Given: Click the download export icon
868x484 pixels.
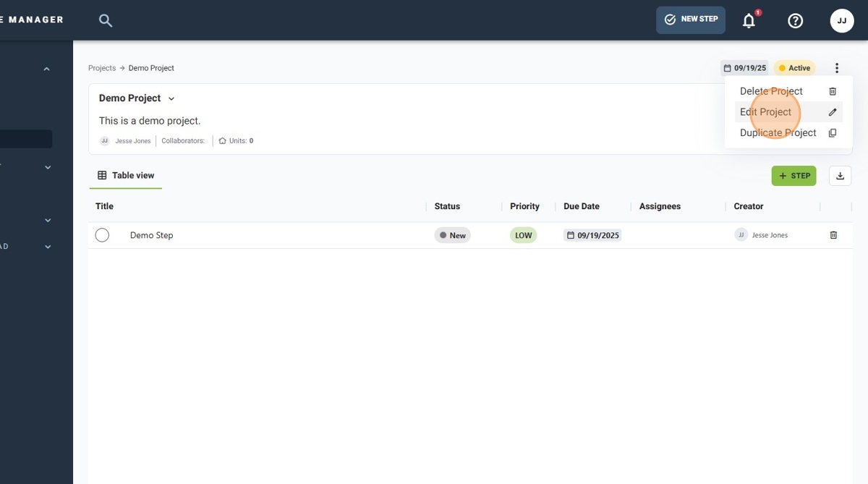Looking at the screenshot, I should click(840, 176).
